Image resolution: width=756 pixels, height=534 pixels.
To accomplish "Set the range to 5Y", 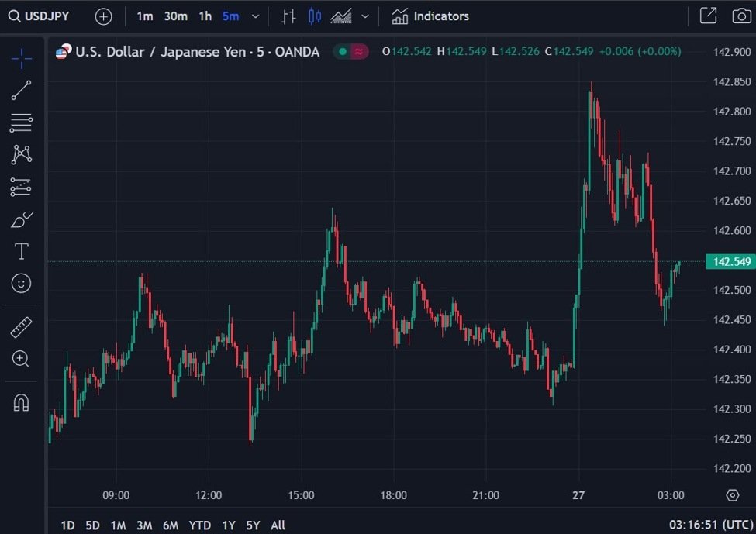I will (x=253, y=525).
